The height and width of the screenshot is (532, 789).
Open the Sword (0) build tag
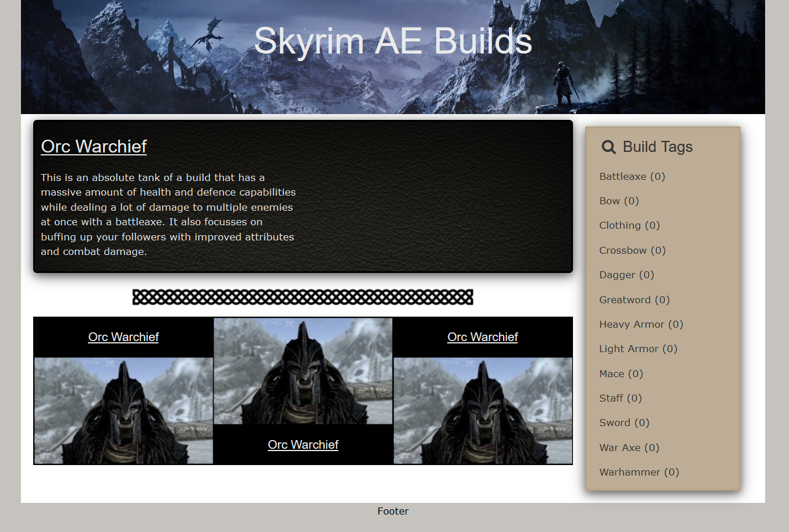click(x=624, y=423)
